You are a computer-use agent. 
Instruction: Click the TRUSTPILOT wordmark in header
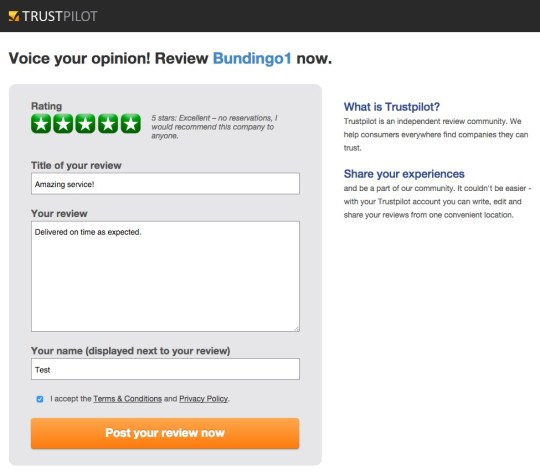[x=60, y=16]
